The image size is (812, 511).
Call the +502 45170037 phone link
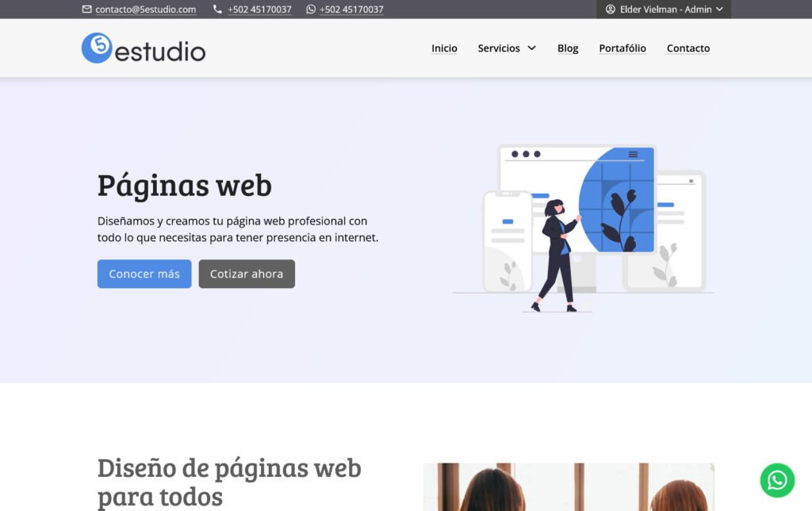259,10
